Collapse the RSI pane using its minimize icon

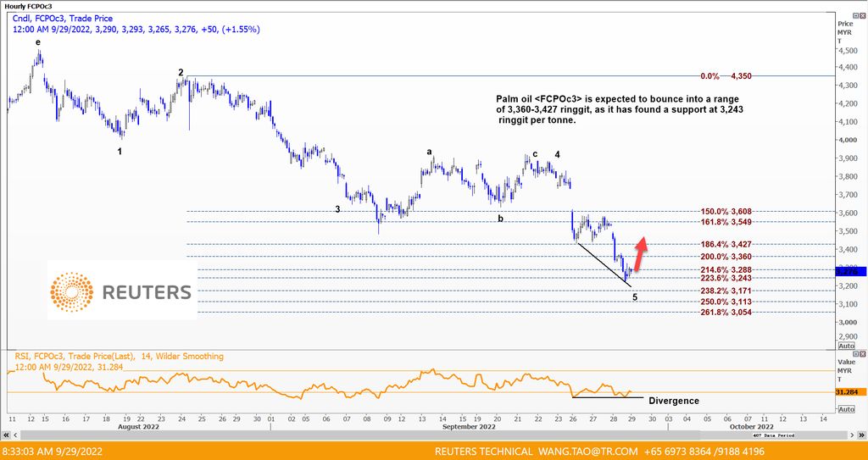click(x=856, y=354)
